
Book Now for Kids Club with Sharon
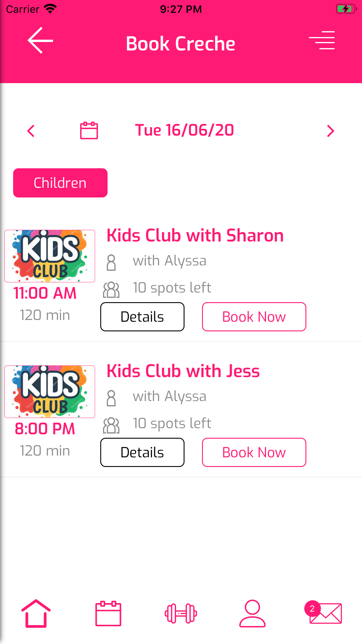pyautogui.click(x=254, y=317)
